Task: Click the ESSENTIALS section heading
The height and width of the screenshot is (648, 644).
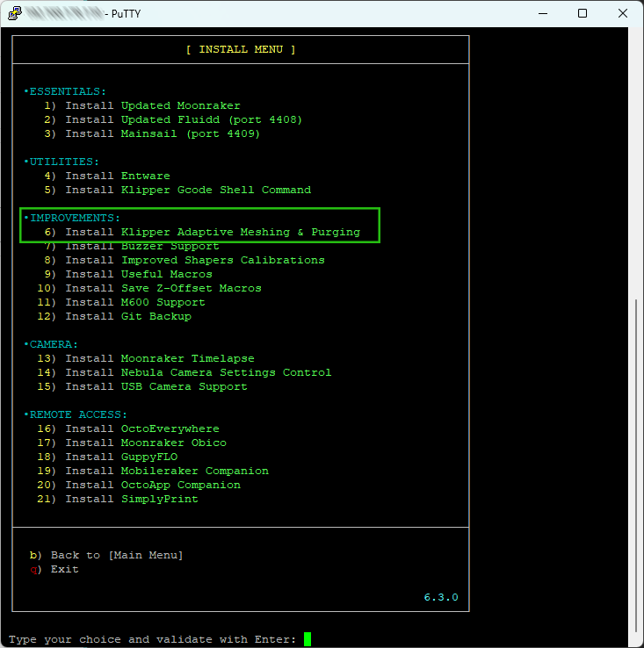Action: 65,91
